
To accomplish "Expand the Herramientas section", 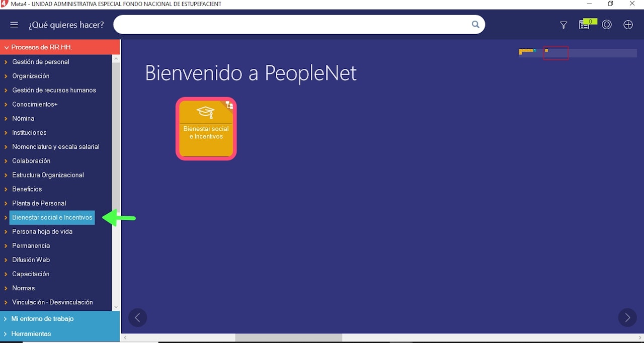I will [x=60, y=333].
